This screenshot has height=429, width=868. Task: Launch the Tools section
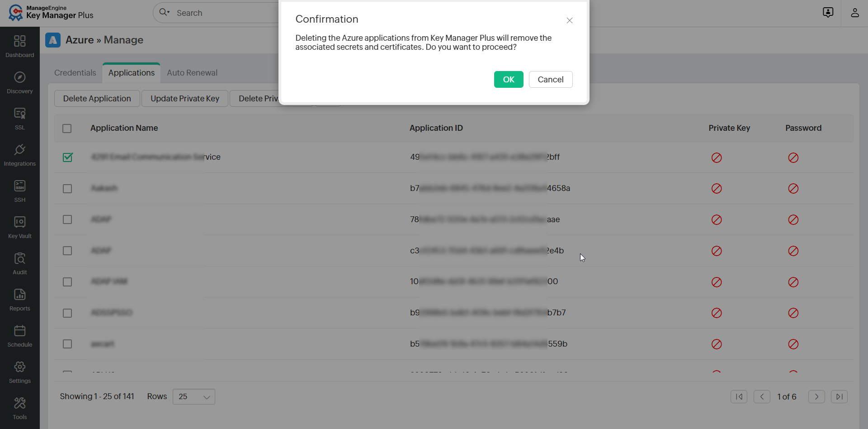coord(19,407)
